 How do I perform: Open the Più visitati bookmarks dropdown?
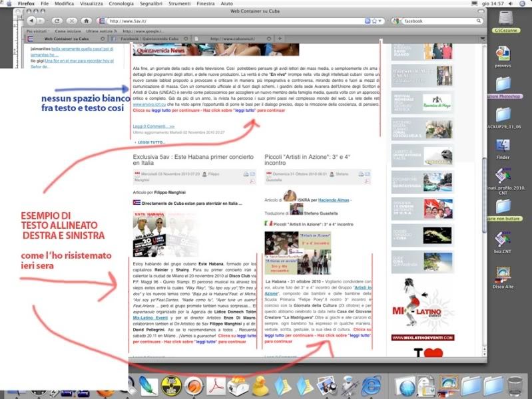[x=38, y=31]
